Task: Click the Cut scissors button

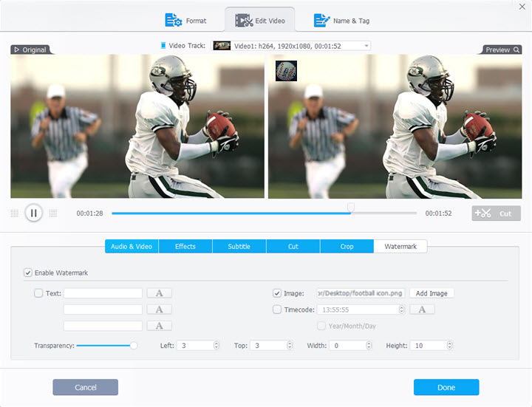Action: [496, 213]
